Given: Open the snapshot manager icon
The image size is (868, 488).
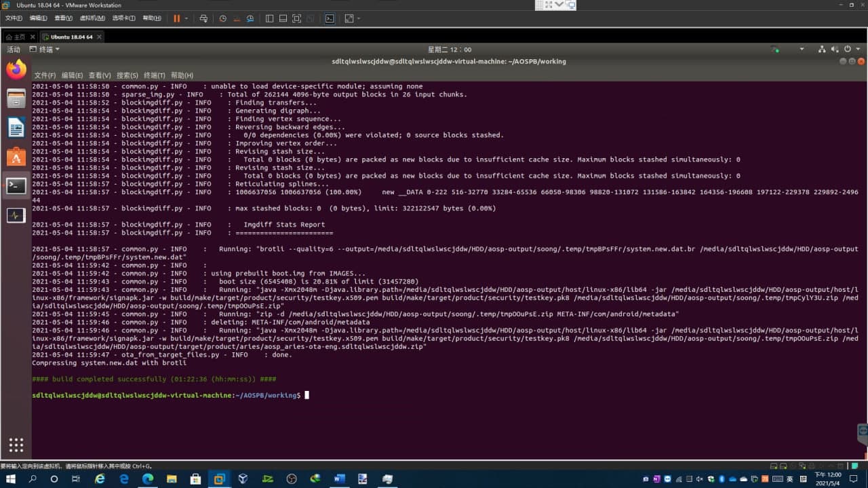Looking at the screenshot, I should pyautogui.click(x=250, y=18).
